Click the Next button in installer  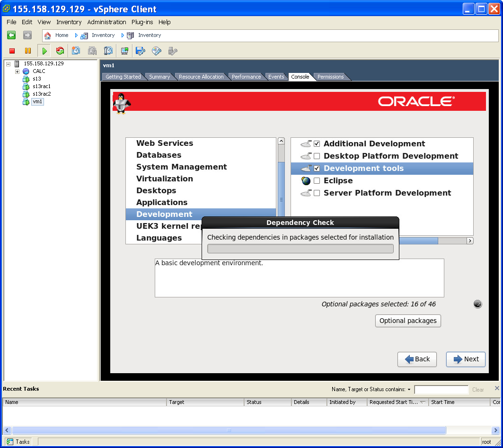[466, 359]
